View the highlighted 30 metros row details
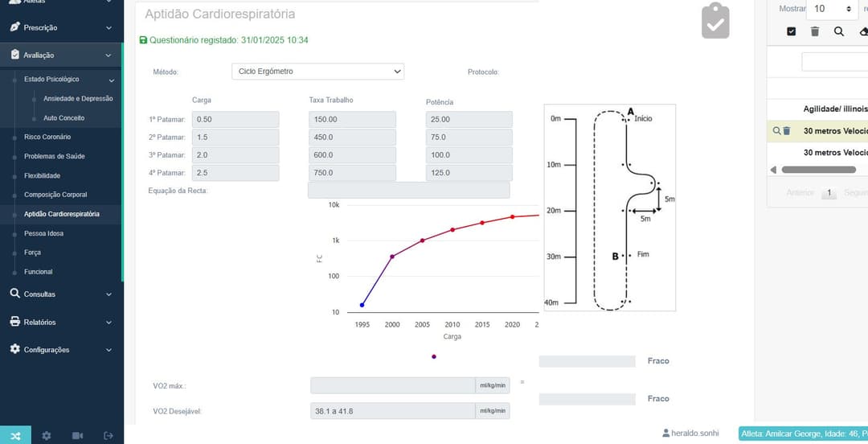This screenshot has width=868, height=444. (x=776, y=131)
